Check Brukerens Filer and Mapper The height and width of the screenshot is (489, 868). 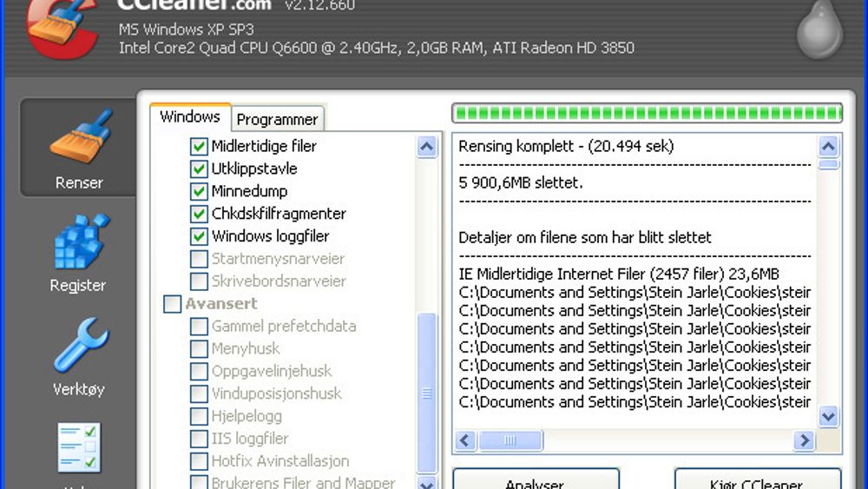pos(199,482)
